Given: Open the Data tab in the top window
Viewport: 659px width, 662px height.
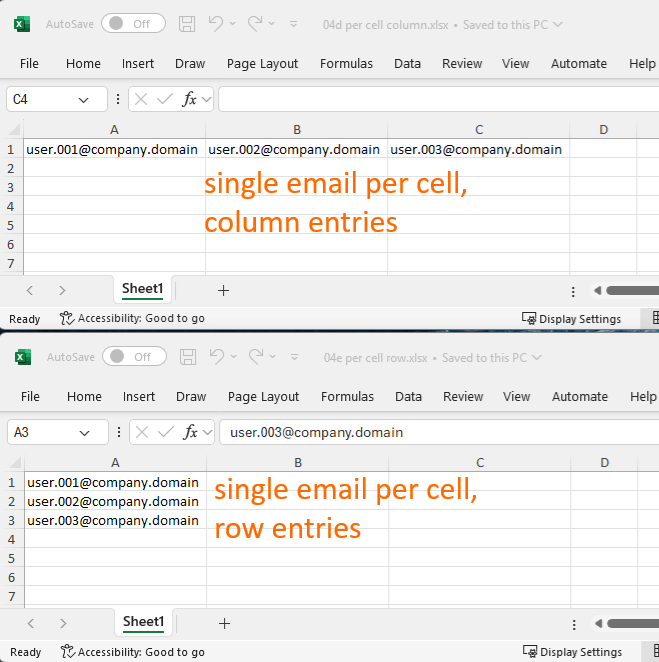Looking at the screenshot, I should 407,63.
